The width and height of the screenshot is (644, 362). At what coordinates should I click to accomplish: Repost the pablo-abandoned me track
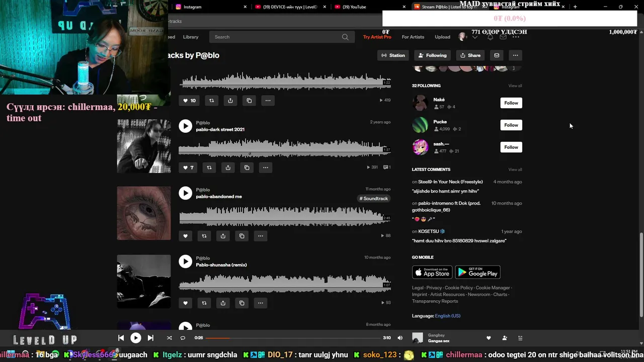tap(204, 236)
